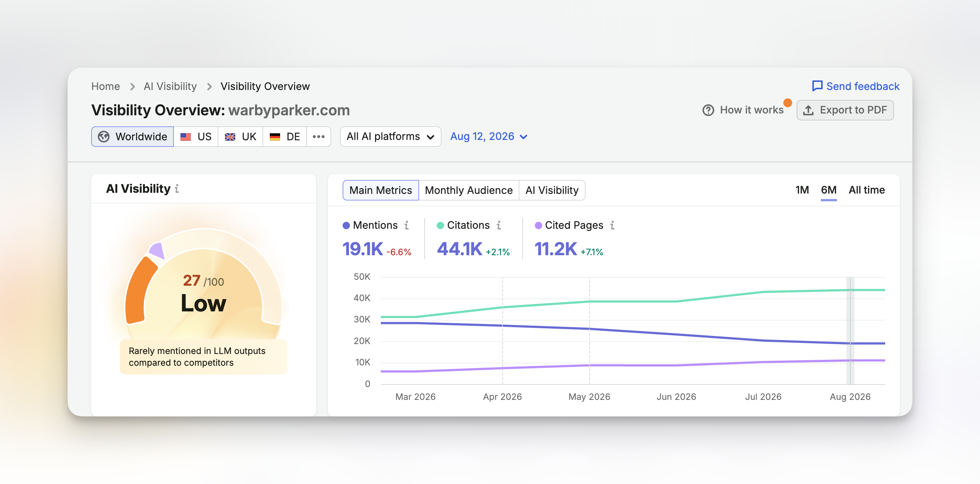Image resolution: width=980 pixels, height=484 pixels.
Task: Click the chevron in the AI platforms selector
Action: [x=430, y=137]
